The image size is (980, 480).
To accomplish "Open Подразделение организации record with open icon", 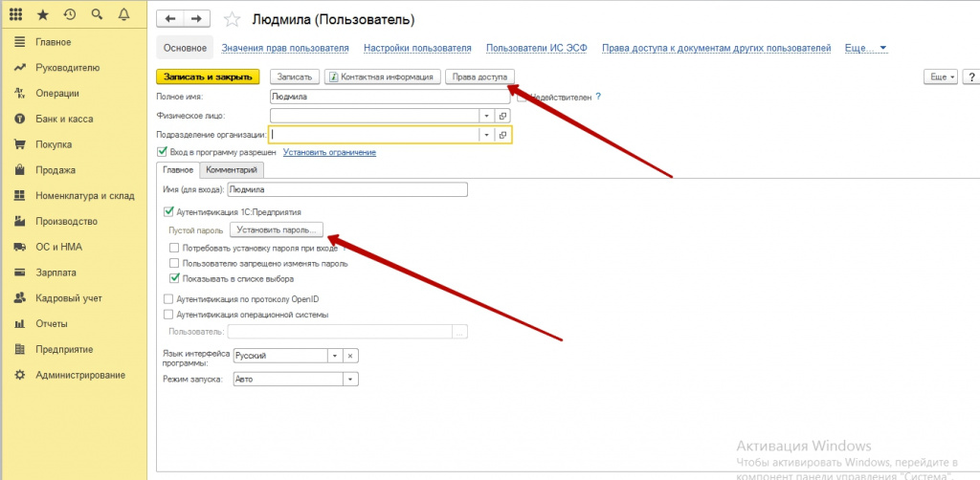I will point(503,135).
